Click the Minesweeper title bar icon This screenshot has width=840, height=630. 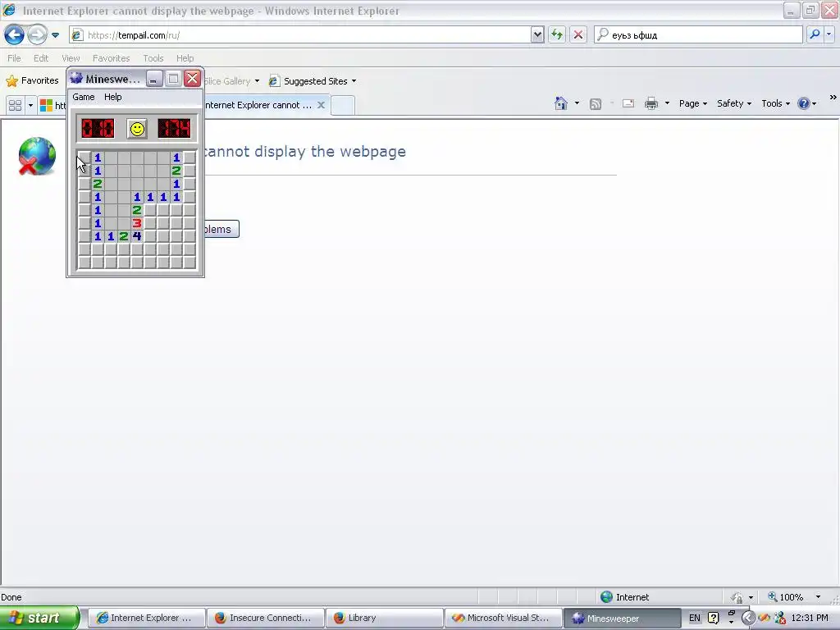(x=76, y=79)
